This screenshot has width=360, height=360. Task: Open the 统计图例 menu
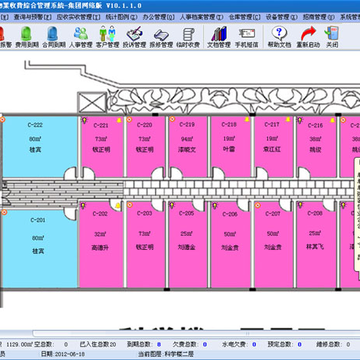(121, 17)
